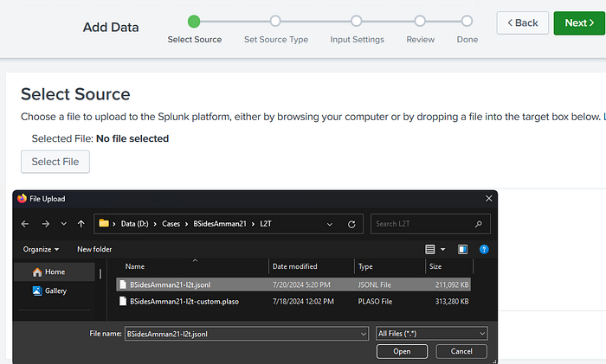The image size is (606, 364).
Task: Click the file icon of the .plaso file
Action: (123, 301)
